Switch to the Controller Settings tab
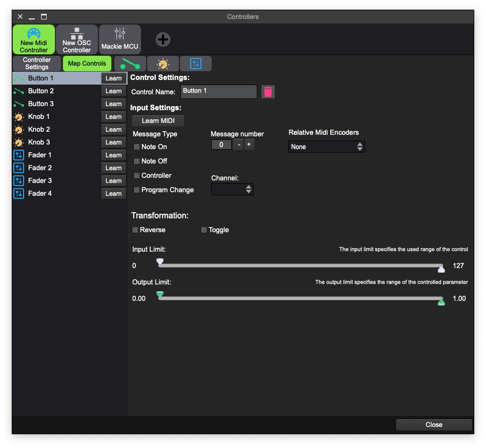Viewport: 486px width, 448px height. tap(36, 63)
